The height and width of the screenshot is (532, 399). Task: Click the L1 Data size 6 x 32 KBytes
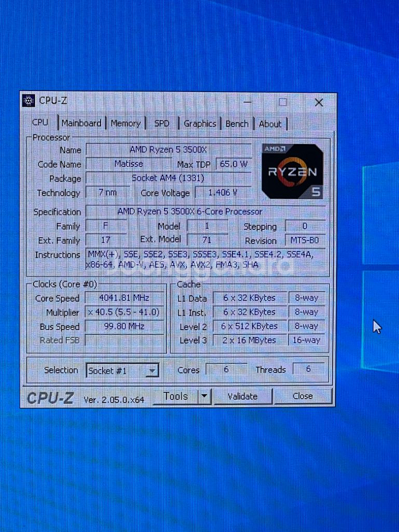250,298
